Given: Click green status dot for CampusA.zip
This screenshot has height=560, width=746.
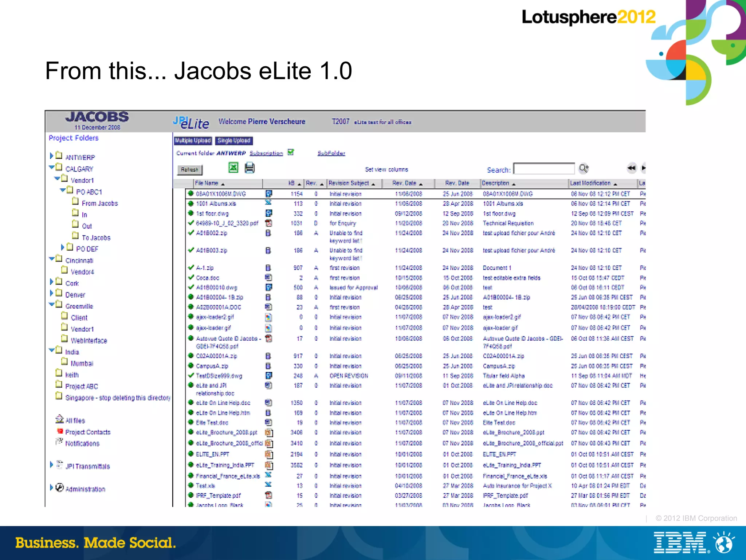Looking at the screenshot, I should [x=191, y=365].
